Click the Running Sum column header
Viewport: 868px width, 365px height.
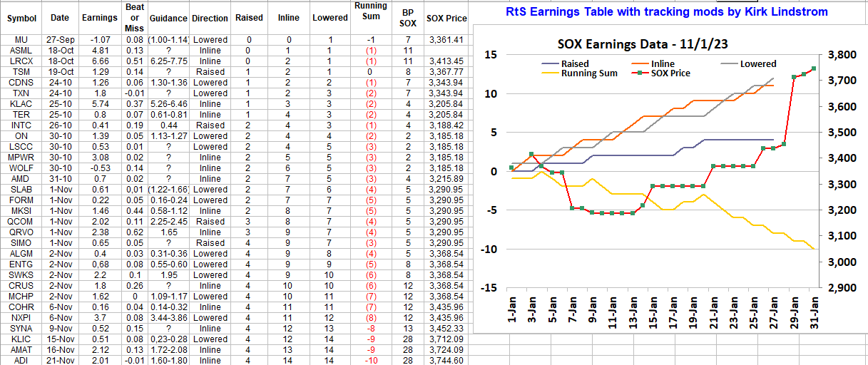pos(371,12)
